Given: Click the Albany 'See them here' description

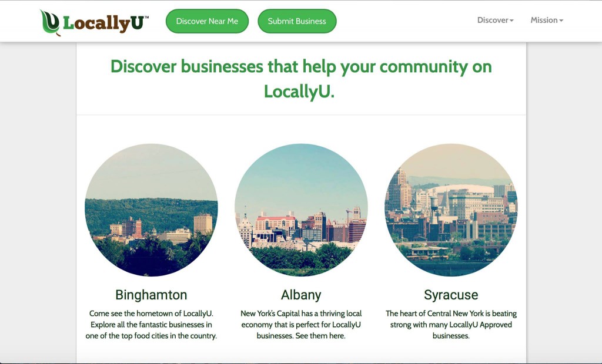Looking at the screenshot, I should (301, 325).
